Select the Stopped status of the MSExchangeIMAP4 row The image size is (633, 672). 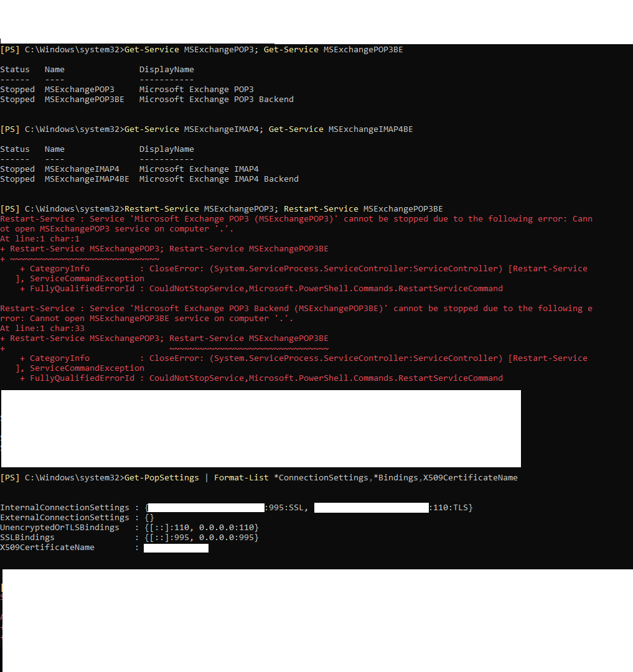17,169
